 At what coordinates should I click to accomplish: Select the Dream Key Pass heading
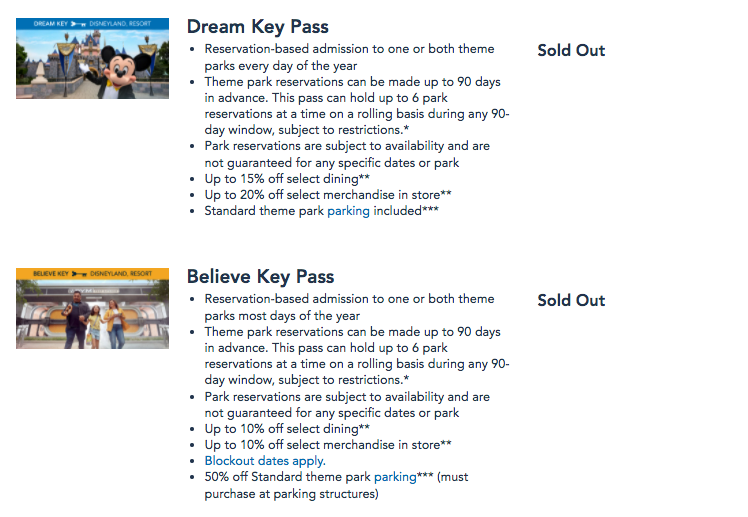257,27
